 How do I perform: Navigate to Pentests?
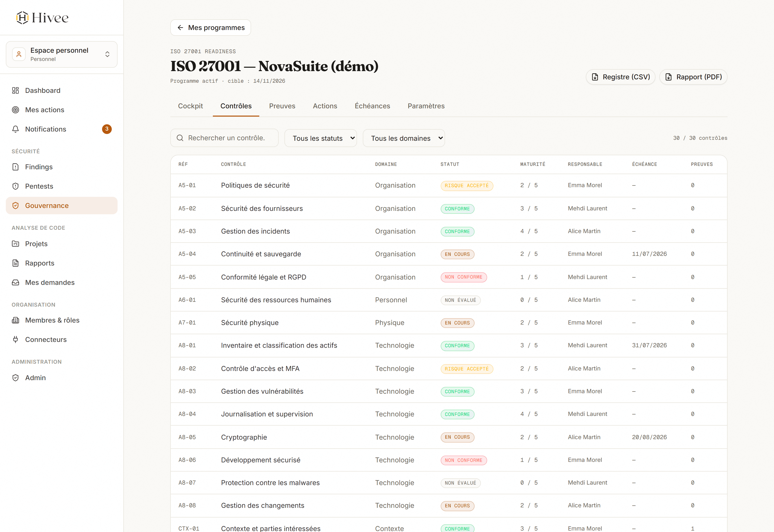(x=62, y=186)
